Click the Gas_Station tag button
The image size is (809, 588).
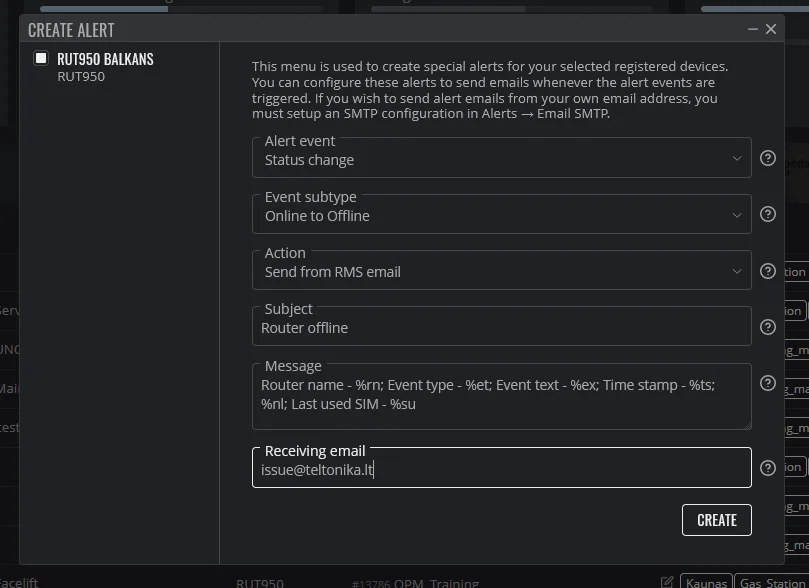point(772,582)
